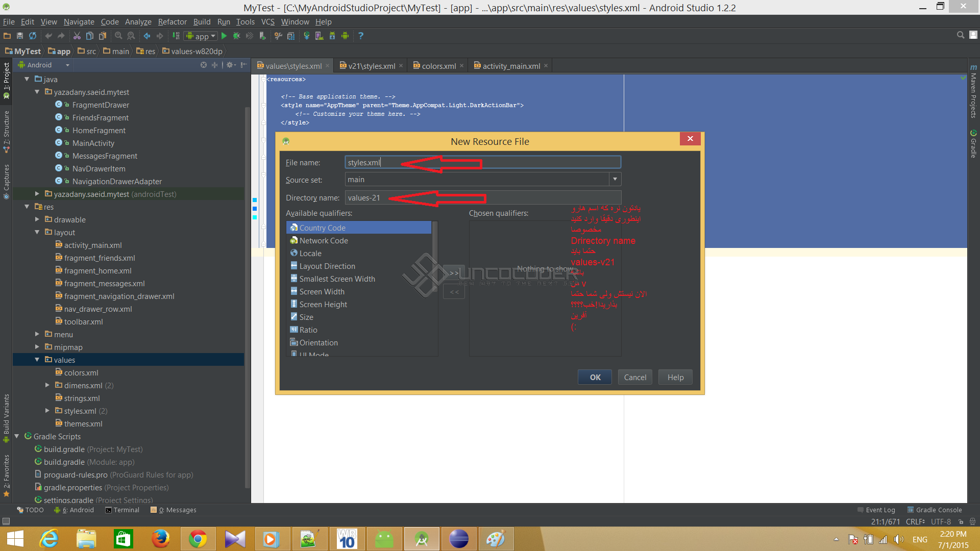Toggle the Captures tool window
Viewport: 980px width, 551px height.
[x=6, y=182]
